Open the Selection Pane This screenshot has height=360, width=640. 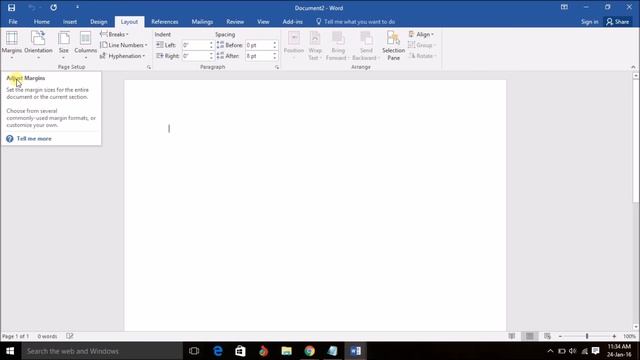393,46
